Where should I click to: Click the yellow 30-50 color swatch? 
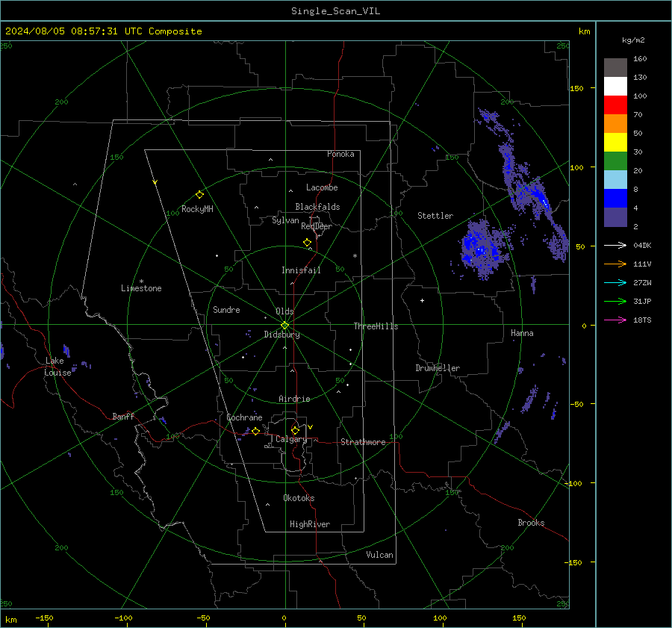click(x=615, y=143)
